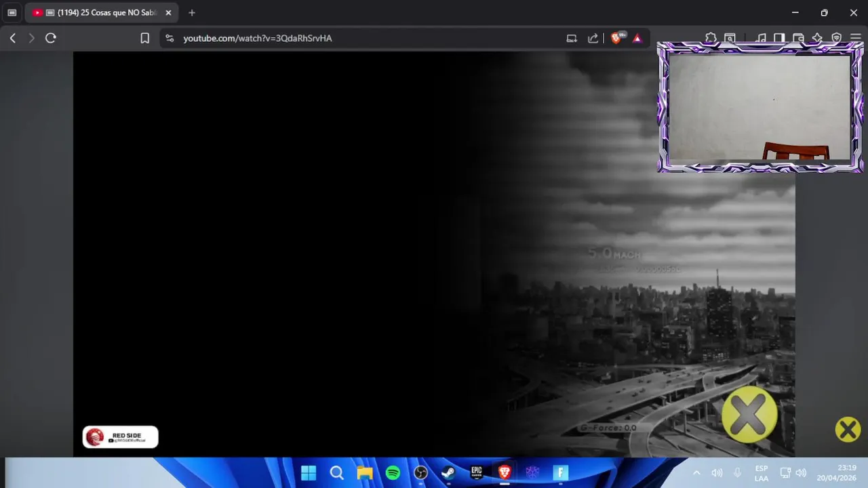Open the Brave main hamburger menu
Image resolution: width=868 pixels, height=488 pixels.
coord(856,38)
